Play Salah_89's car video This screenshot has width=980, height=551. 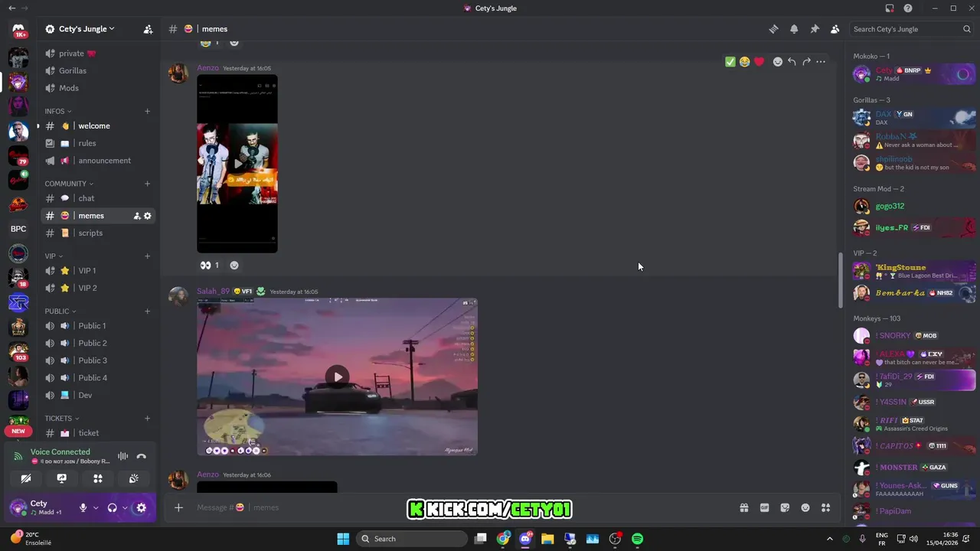click(x=337, y=377)
